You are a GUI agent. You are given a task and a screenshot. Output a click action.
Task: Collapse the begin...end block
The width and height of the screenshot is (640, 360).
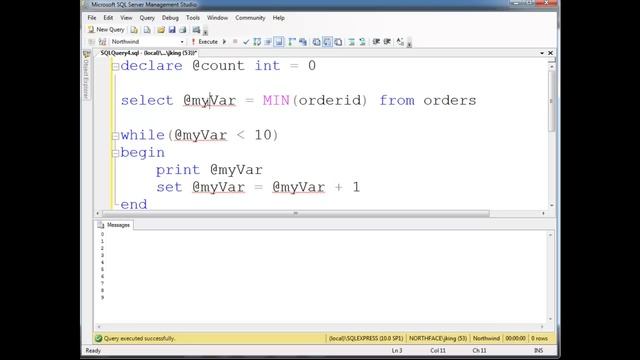click(116, 153)
